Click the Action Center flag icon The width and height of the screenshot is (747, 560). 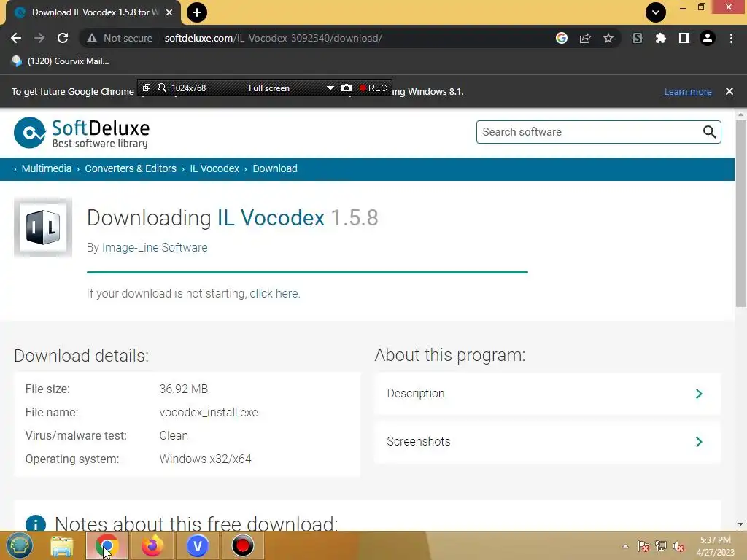pos(643,546)
